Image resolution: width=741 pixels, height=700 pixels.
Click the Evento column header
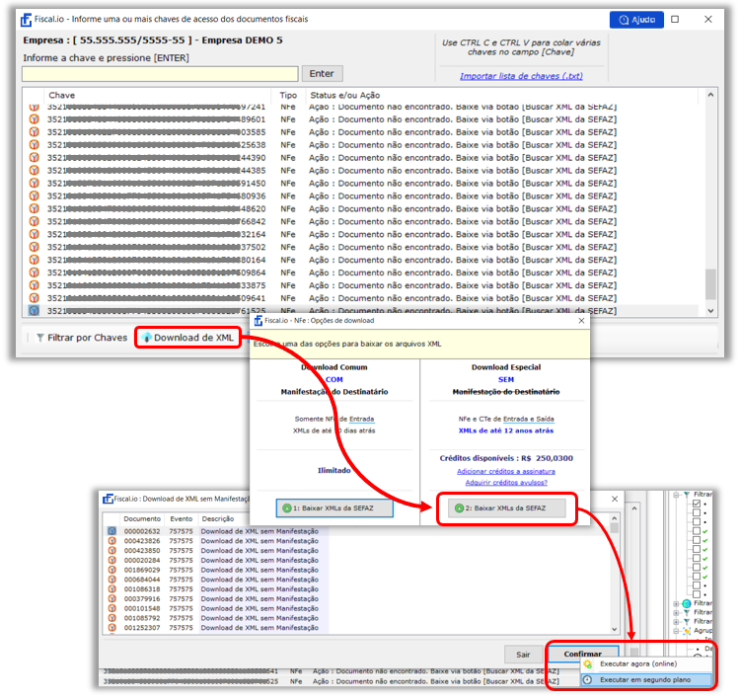click(x=181, y=519)
